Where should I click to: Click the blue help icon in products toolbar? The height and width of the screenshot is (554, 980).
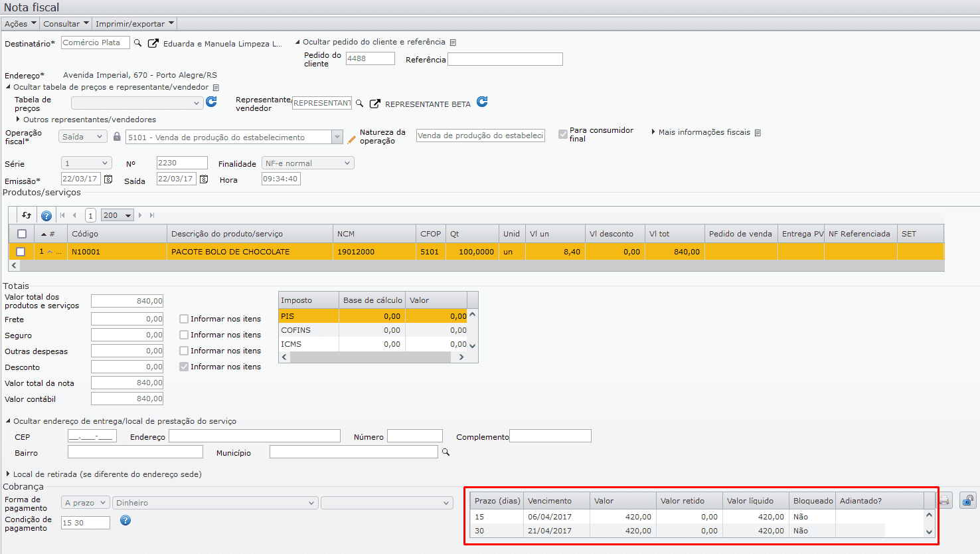coord(46,216)
